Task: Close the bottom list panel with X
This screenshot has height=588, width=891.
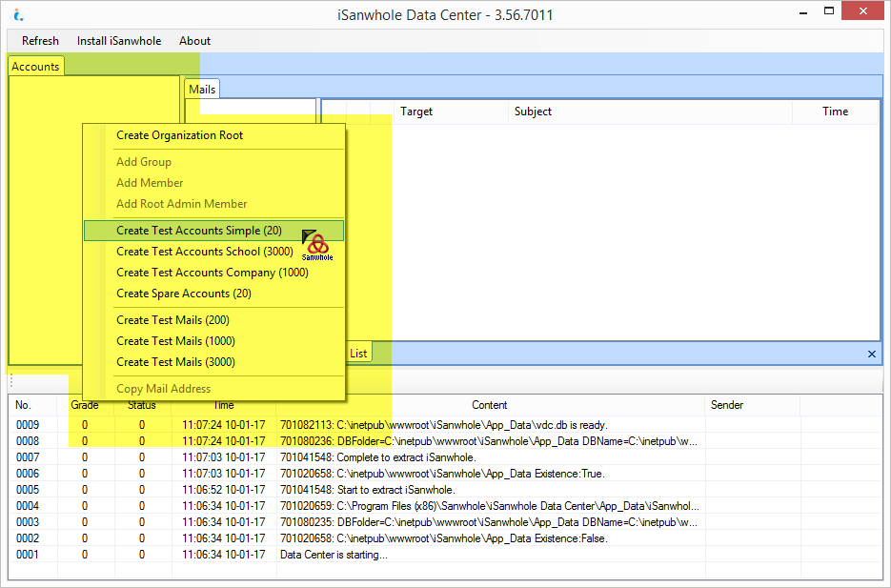Action: [x=872, y=354]
